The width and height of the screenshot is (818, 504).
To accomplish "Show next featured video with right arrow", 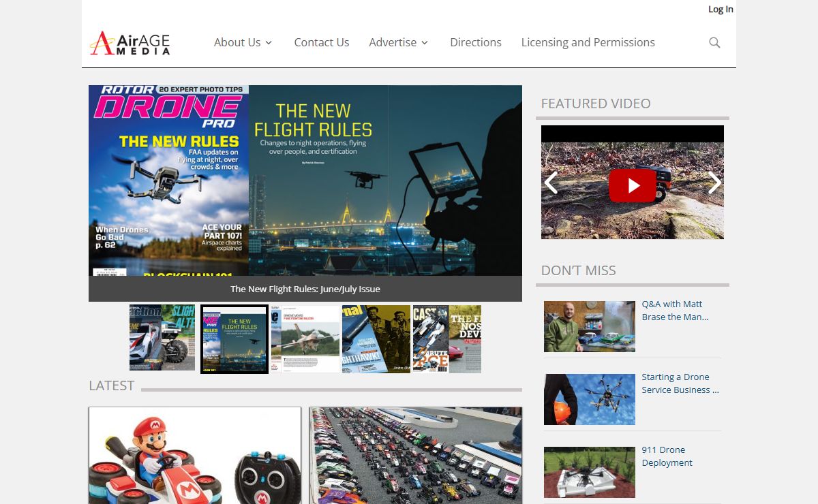I will pyautogui.click(x=714, y=183).
